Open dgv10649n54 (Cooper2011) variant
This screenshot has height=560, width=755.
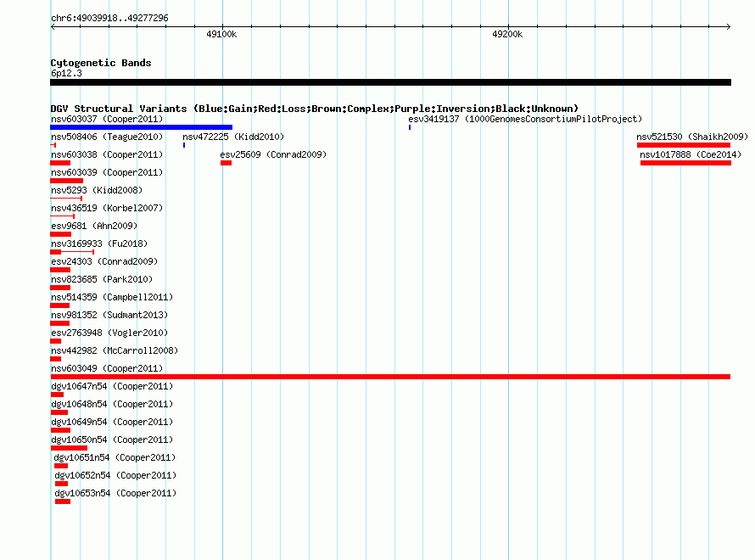[x=112, y=422]
